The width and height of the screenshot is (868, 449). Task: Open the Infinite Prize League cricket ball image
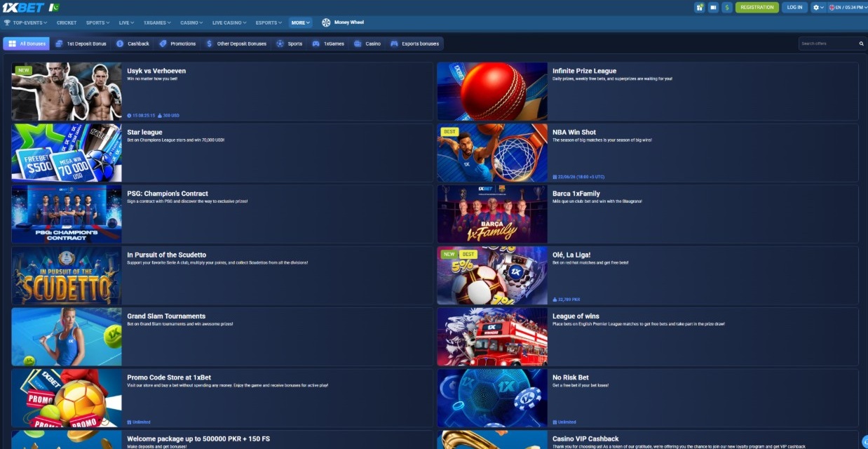tap(492, 91)
